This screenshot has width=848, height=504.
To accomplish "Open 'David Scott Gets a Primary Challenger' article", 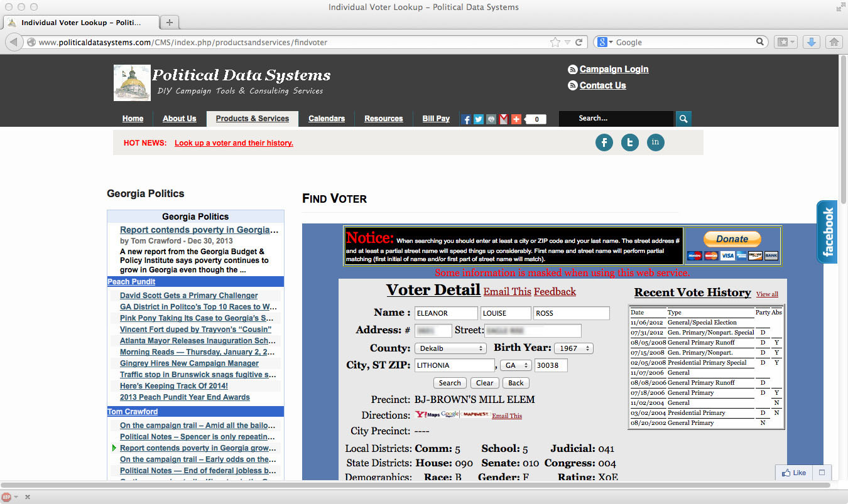I will [x=188, y=296].
